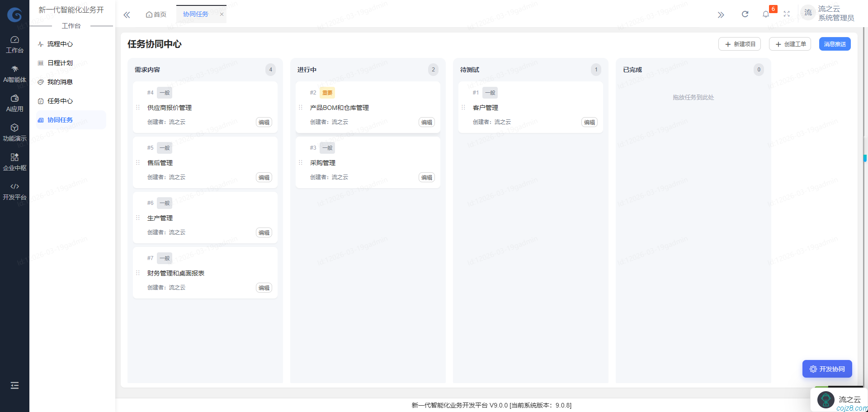Click the 消息推送 button
Screen dimensions: 868x412
click(835, 44)
